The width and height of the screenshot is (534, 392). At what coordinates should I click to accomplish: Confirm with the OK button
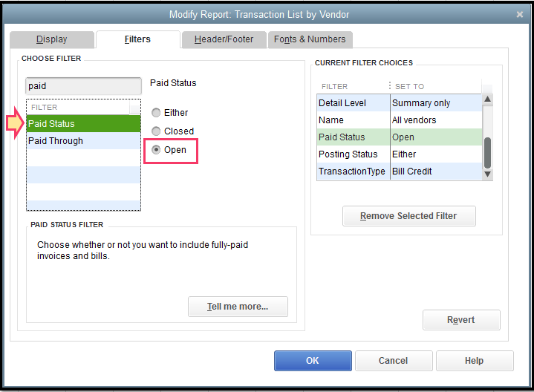click(312, 361)
